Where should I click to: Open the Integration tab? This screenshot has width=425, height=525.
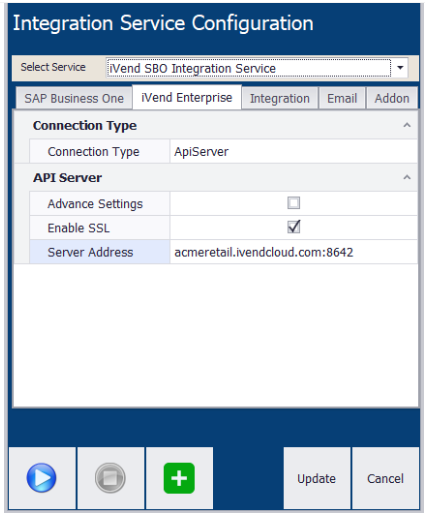(280, 98)
